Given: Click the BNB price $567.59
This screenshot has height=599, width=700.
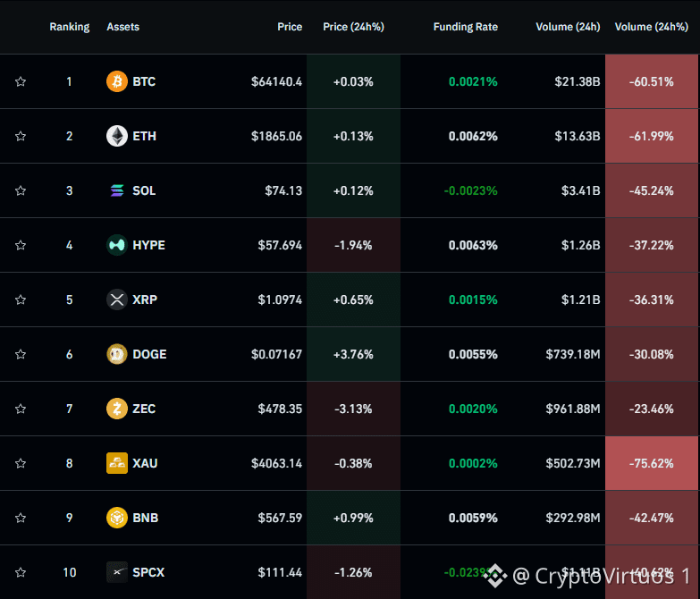Looking at the screenshot, I should (280, 518).
